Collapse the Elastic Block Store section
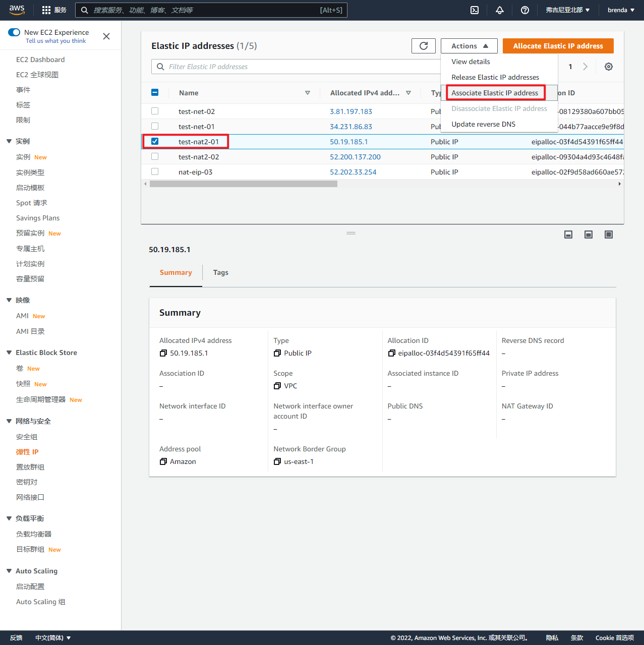Viewport: 644px width, 645px height. pyautogui.click(x=9, y=353)
